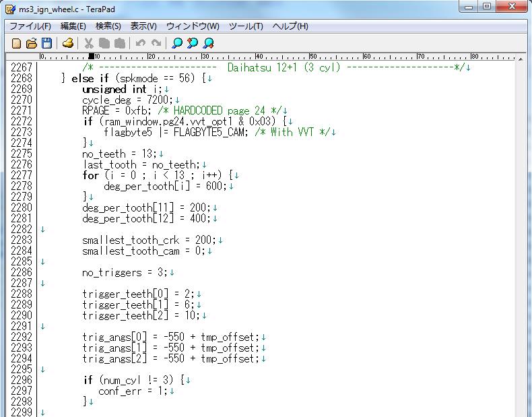Click 'no_teeth = 13;' line
This screenshot has height=417, width=532.
click(119, 154)
